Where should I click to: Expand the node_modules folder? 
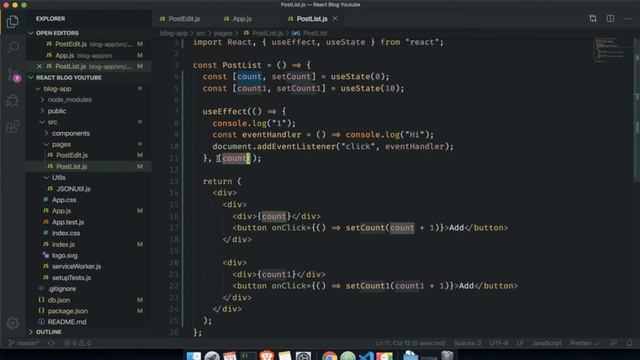[x=69, y=100]
